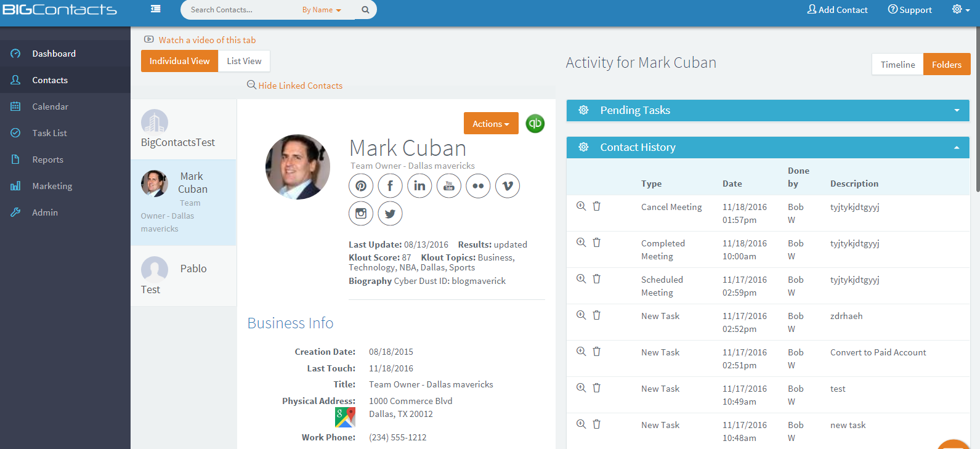Open the Actions dropdown menu

(x=491, y=123)
